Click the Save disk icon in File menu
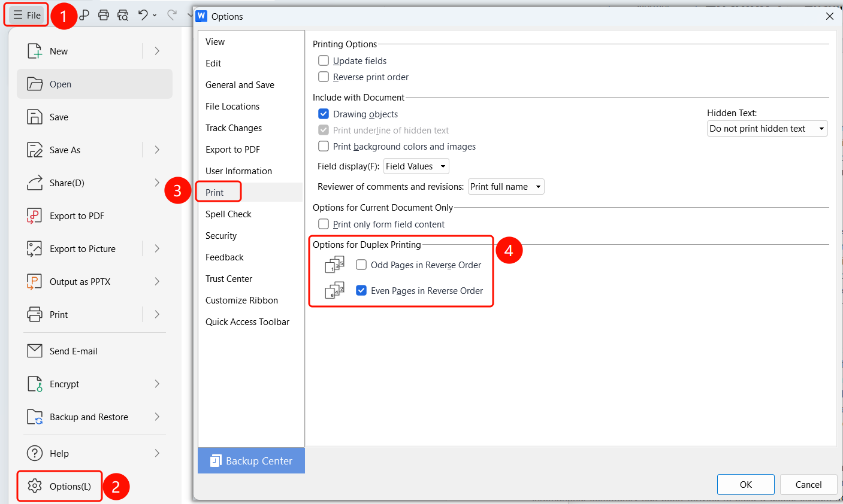This screenshot has width=843, height=504. click(35, 117)
